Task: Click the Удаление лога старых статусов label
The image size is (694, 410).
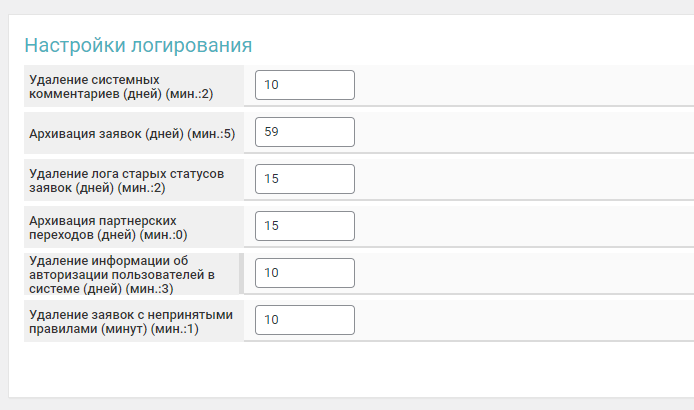Action: [127, 180]
